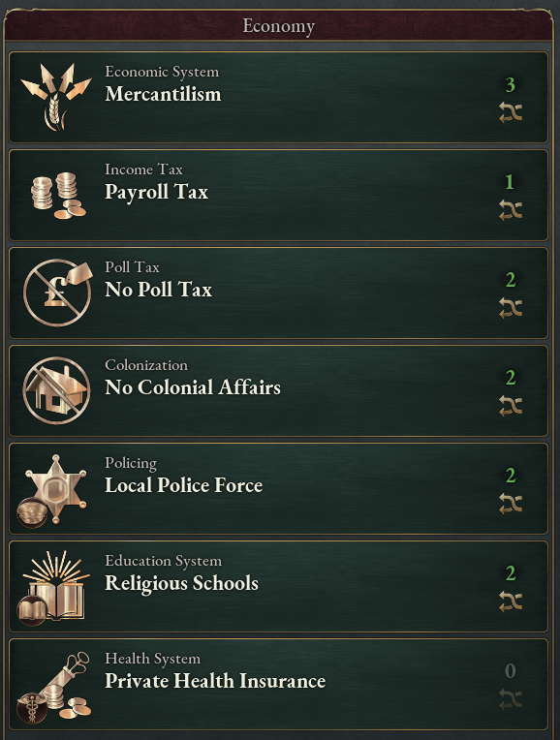Click the No Colonial Affairs crossed house icon
The height and width of the screenshot is (740, 560).
pyautogui.click(x=56, y=390)
